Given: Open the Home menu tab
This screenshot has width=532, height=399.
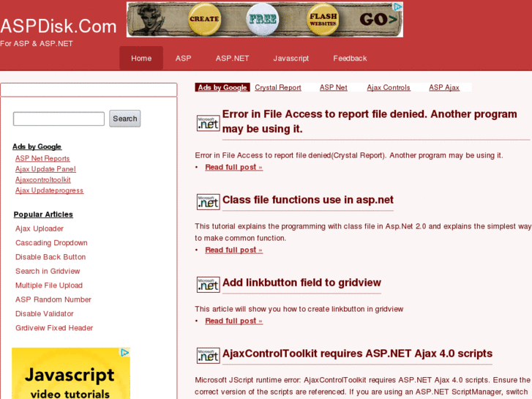Looking at the screenshot, I should pyautogui.click(x=141, y=59).
